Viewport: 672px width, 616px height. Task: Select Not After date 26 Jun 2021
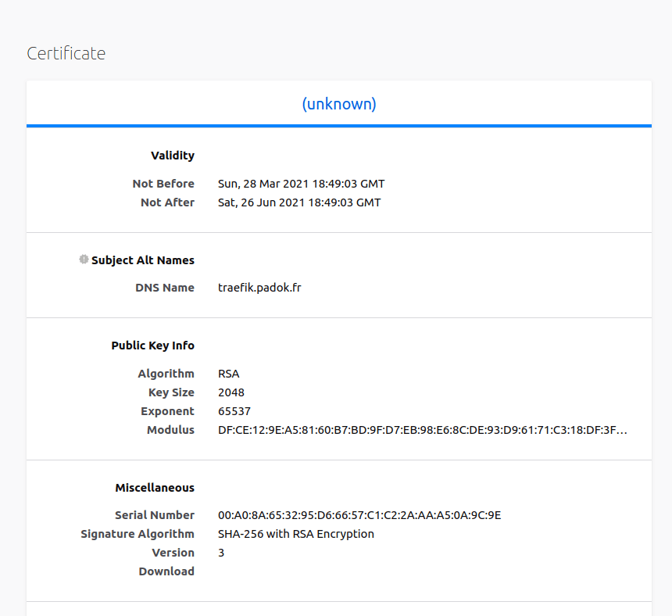click(x=299, y=202)
